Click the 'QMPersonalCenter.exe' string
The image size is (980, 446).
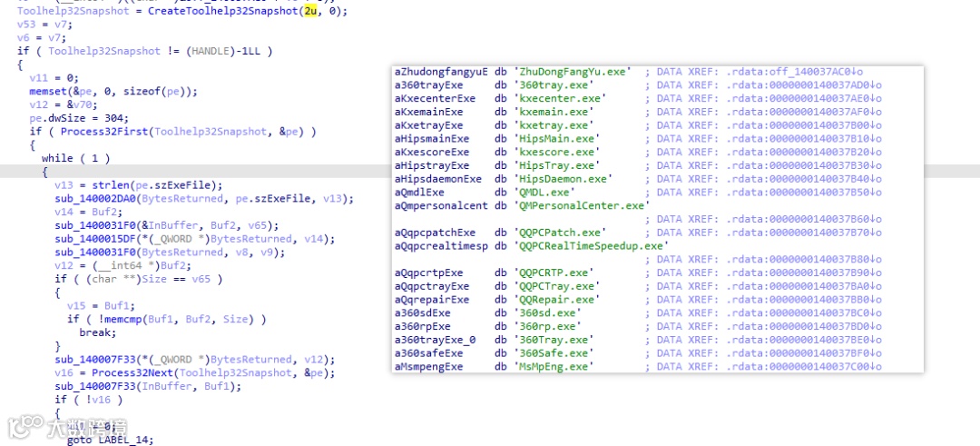click(x=582, y=206)
